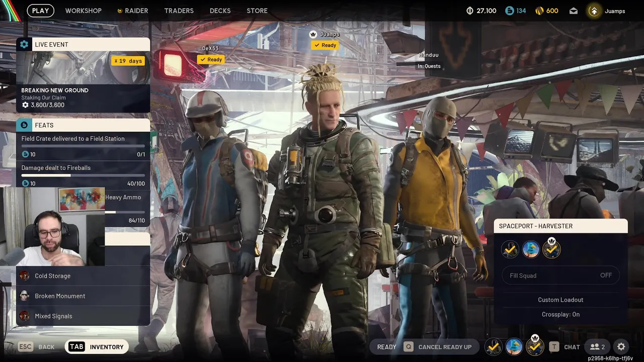Open Custom Loadout option
Screen dimensions: 644x362
tap(560, 300)
